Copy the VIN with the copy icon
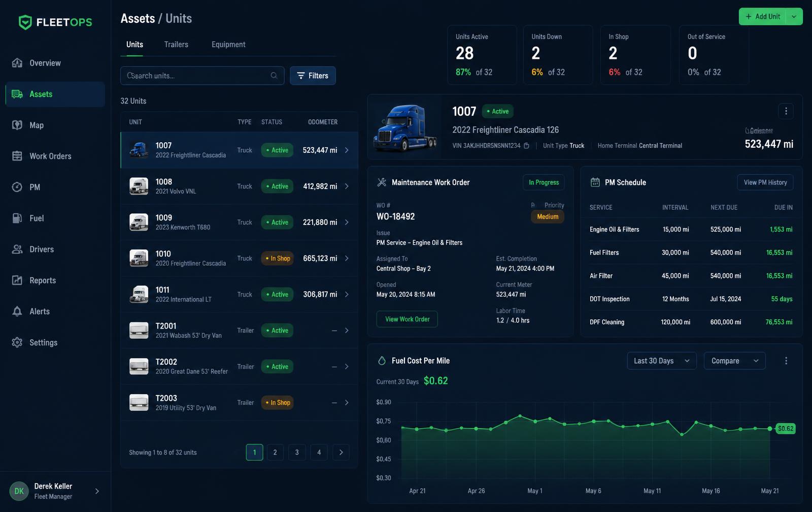This screenshot has width=812, height=512. pyautogui.click(x=527, y=146)
